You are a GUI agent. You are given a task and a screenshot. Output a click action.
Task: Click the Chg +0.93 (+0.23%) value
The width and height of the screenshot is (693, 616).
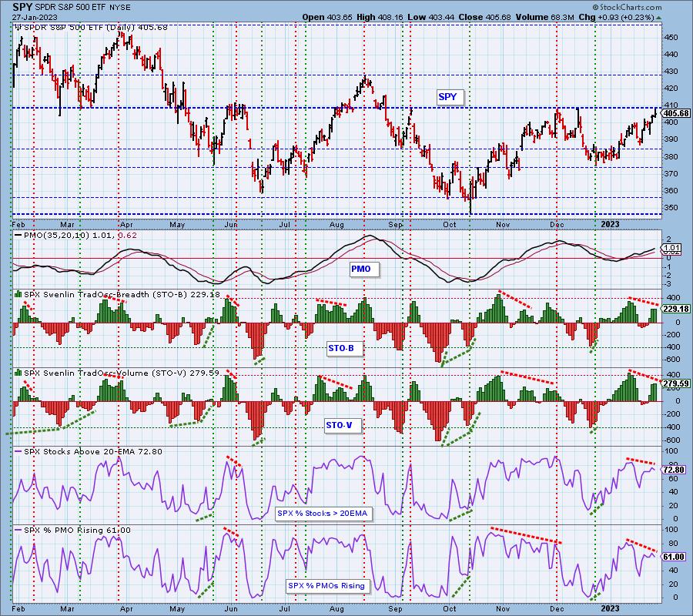point(616,17)
